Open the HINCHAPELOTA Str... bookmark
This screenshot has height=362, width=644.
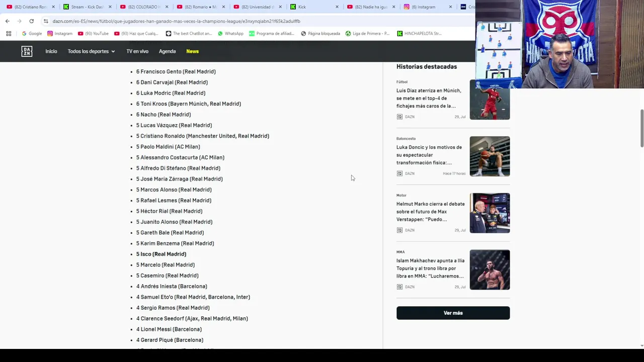[419, 34]
